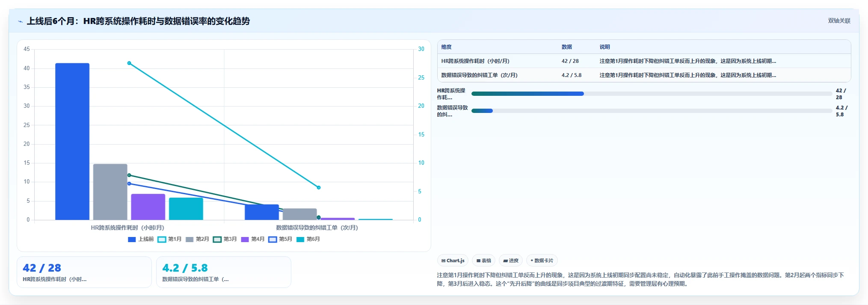Hide the 第2月 series via legend
Viewport: 868px width, 305px height.
198,240
